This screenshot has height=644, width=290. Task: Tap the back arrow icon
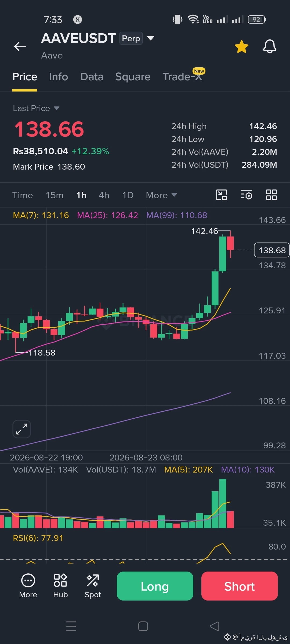20,46
